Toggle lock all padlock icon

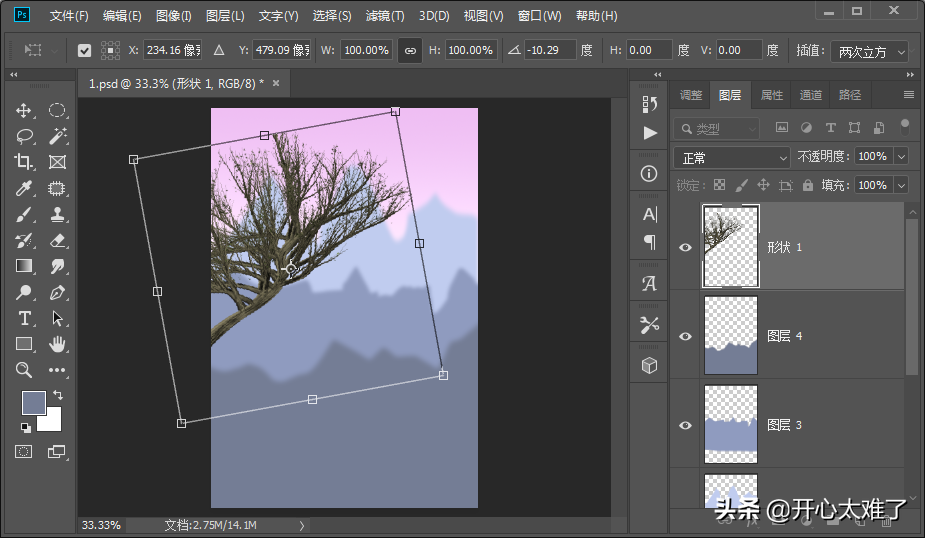pyautogui.click(x=808, y=185)
